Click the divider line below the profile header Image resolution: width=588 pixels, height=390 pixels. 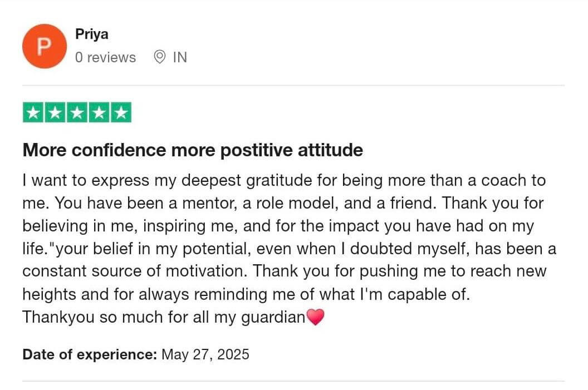(293, 86)
